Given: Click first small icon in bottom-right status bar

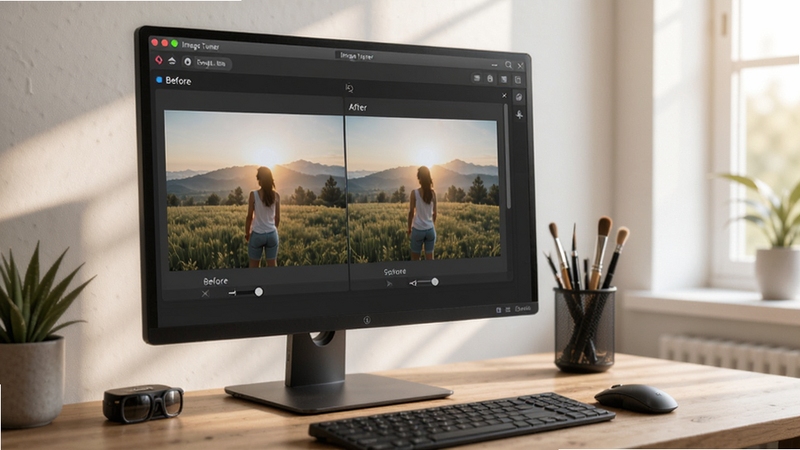Looking at the screenshot, I should 498,310.
